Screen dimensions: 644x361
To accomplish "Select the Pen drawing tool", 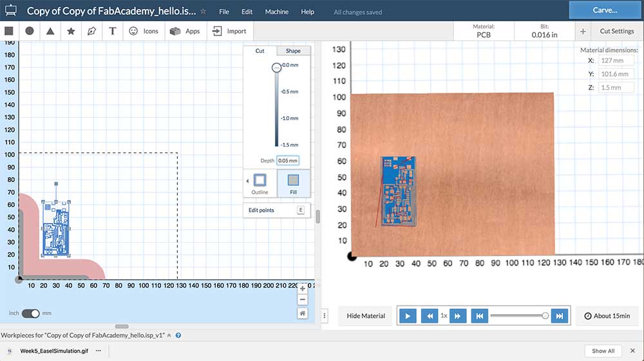I will click(91, 31).
